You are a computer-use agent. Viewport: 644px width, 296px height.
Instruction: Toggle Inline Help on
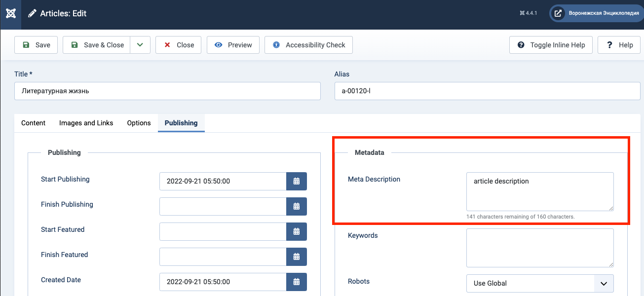pyautogui.click(x=551, y=45)
